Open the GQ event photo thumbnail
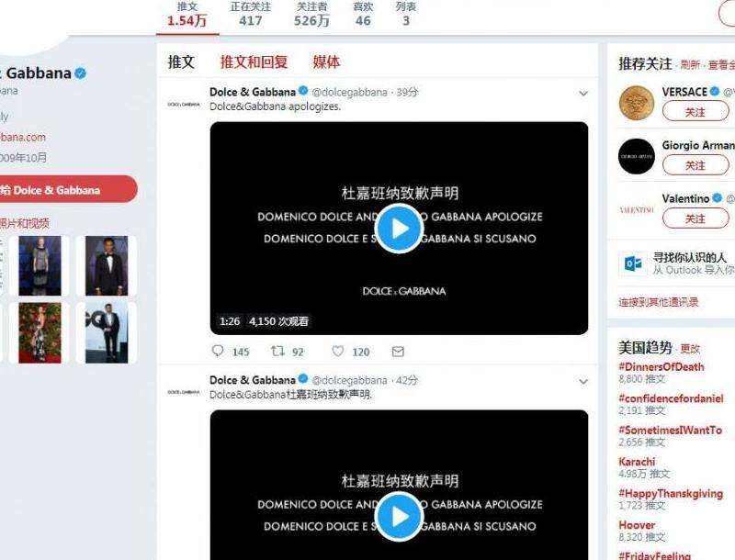This screenshot has width=735, height=560. [107, 332]
